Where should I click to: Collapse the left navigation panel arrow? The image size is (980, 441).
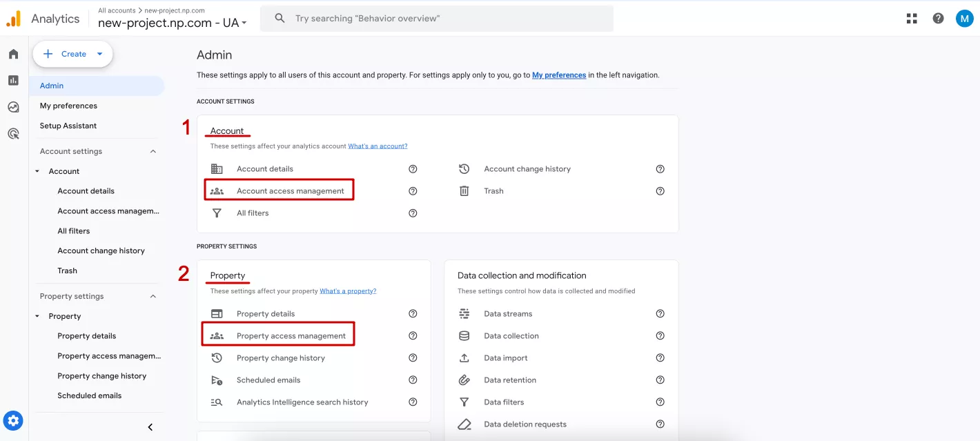pos(150,427)
